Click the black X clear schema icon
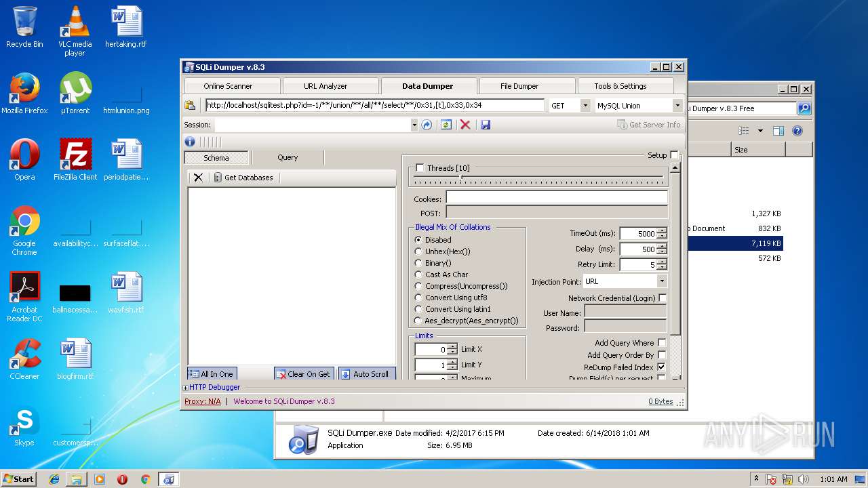This screenshot has width=868, height=488. pos(198,178)
